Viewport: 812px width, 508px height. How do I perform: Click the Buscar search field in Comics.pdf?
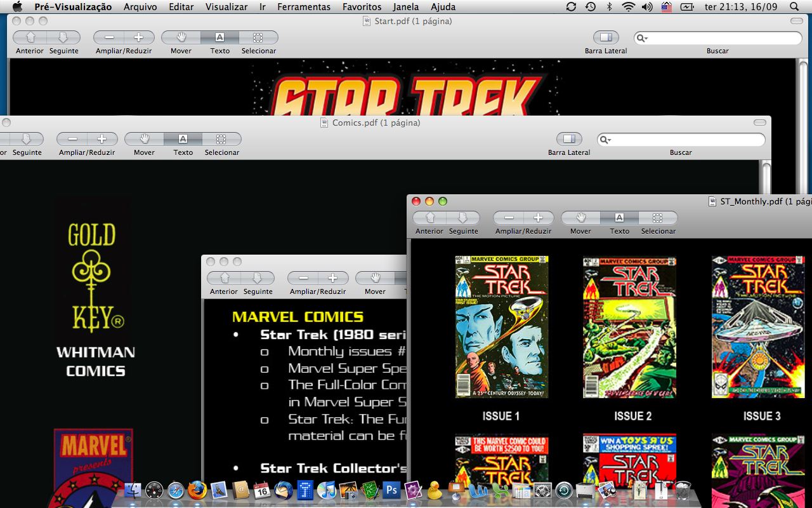click(681, 140)
